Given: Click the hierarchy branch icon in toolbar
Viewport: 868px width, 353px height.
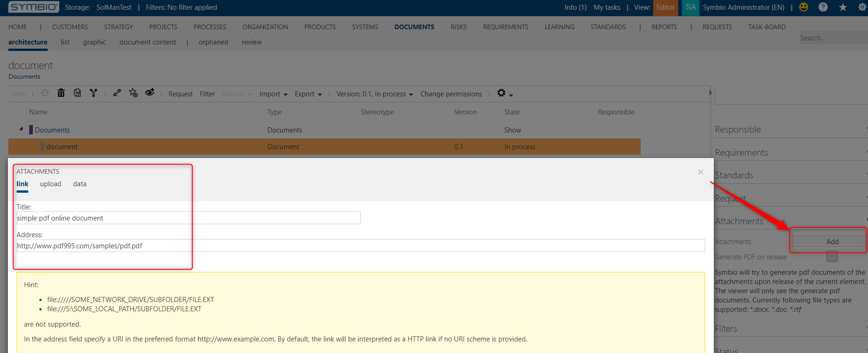Looking at the screenshot, I should [94, 93].
